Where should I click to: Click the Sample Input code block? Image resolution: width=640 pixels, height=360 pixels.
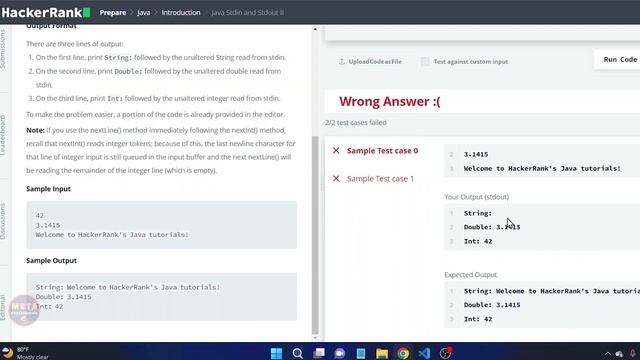point(162,225)
